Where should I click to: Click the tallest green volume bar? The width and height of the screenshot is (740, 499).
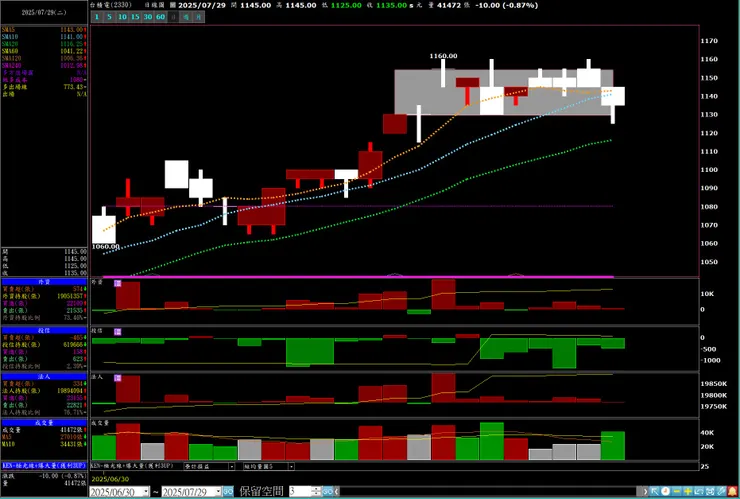492,441
